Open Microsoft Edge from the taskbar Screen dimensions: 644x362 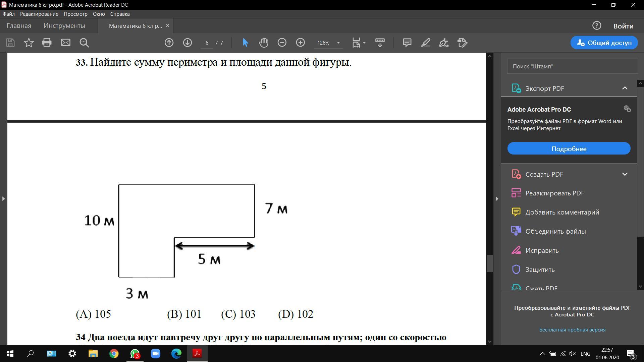click(x=176, y=354)
